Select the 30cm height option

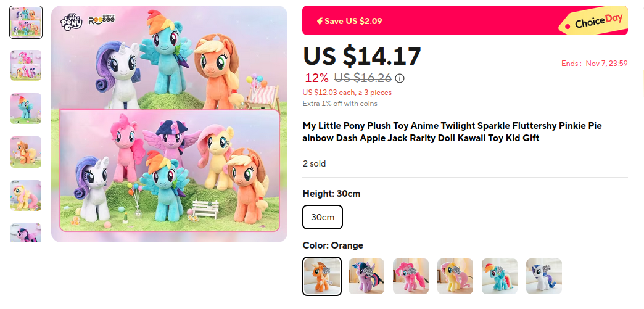(322, 217)
